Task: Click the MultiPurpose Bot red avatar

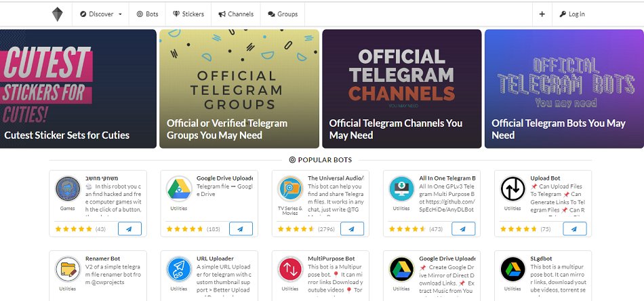Action: 290,269
